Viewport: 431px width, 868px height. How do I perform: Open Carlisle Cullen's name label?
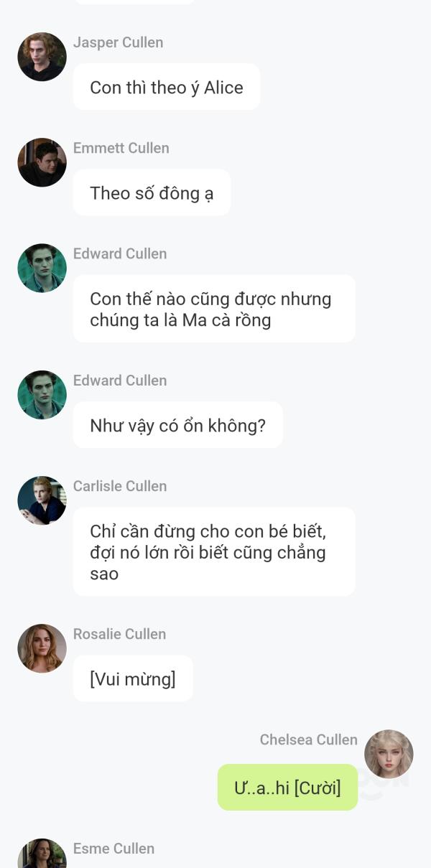click(x=120, y=486)
